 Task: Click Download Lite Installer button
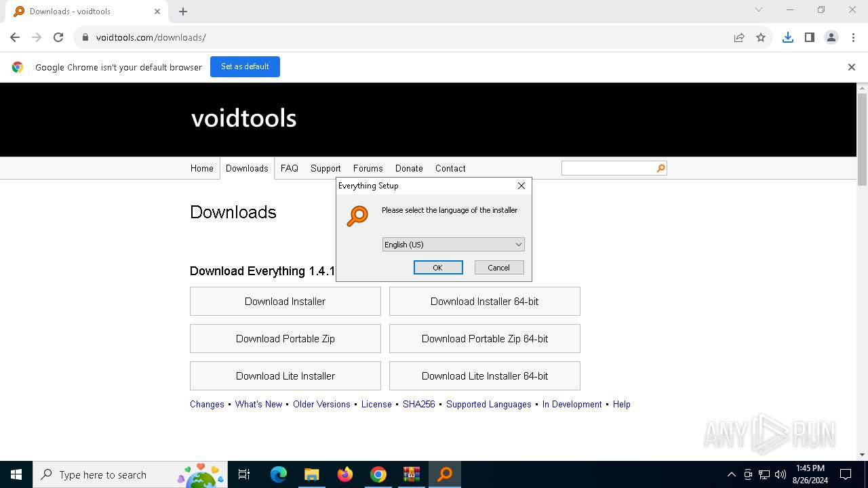285,376
